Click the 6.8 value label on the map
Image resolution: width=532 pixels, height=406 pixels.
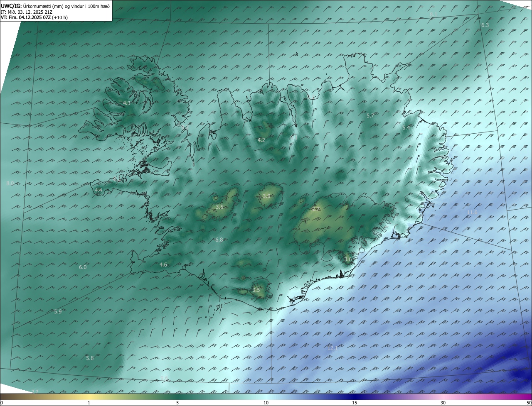[x=219, y=240]
